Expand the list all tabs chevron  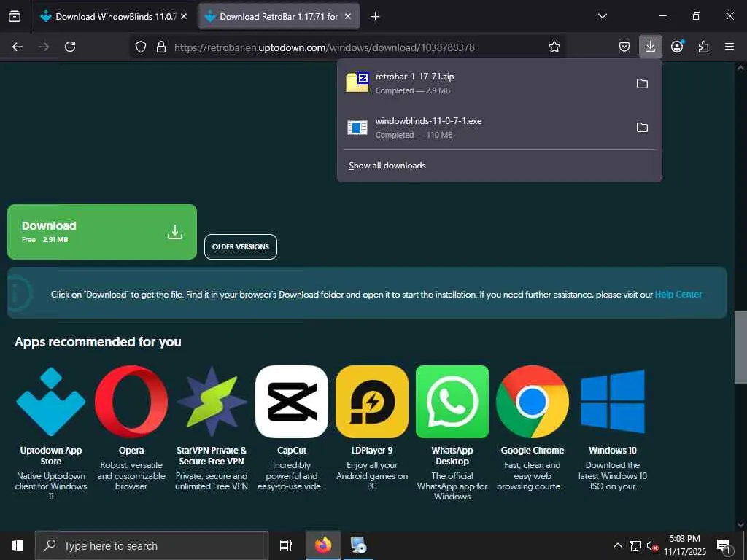point(602,16)
